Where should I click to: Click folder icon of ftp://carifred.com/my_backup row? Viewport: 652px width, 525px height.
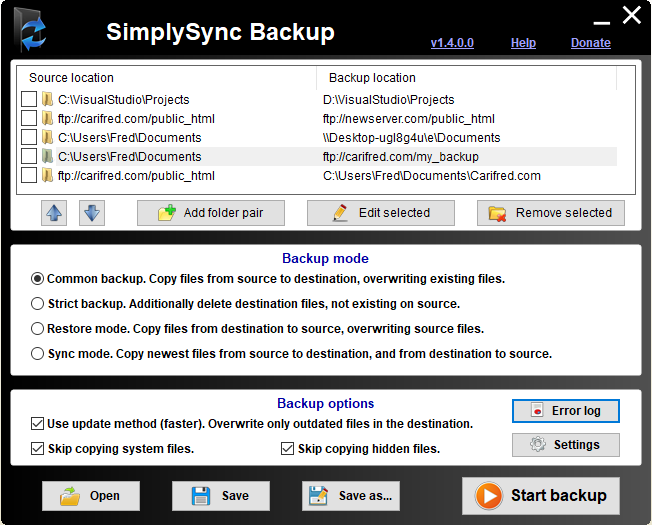pos(47,157)
